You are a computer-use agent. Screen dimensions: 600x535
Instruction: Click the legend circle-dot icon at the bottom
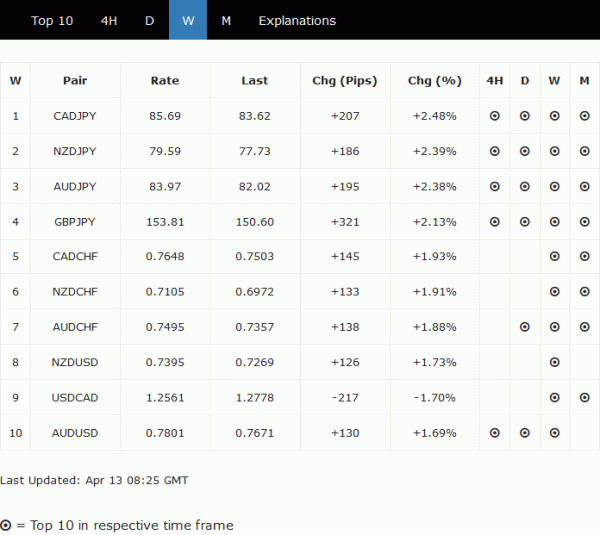click(x=6, y=525)
